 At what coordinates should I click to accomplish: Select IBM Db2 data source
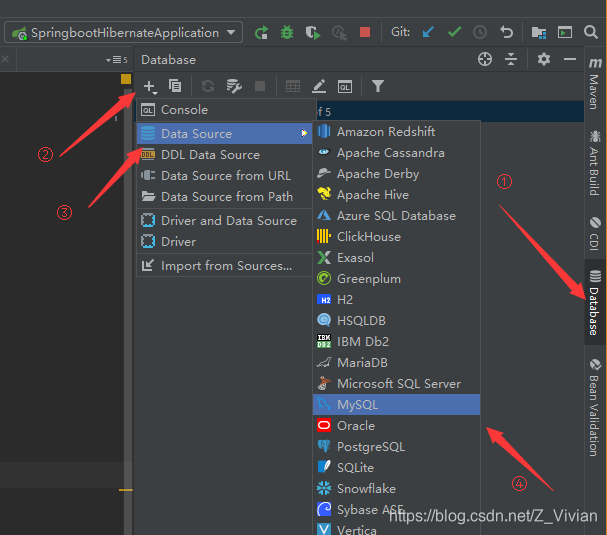click(x=396, y=341)
